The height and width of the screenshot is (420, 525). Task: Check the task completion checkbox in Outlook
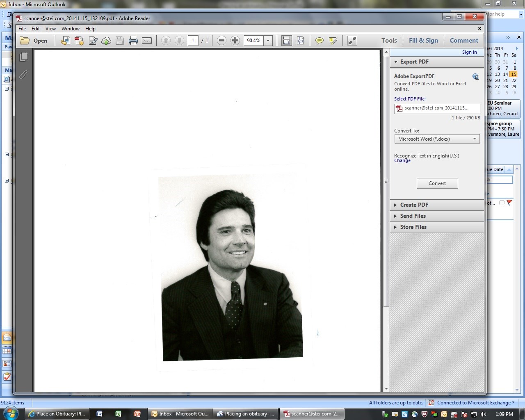[x=502, y=203]
